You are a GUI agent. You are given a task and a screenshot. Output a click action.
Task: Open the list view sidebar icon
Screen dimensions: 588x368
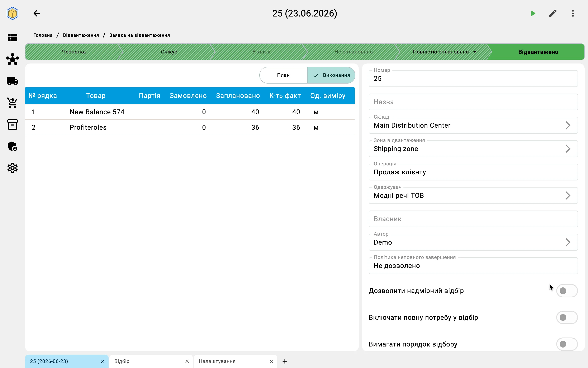click(x=12, y=37)
